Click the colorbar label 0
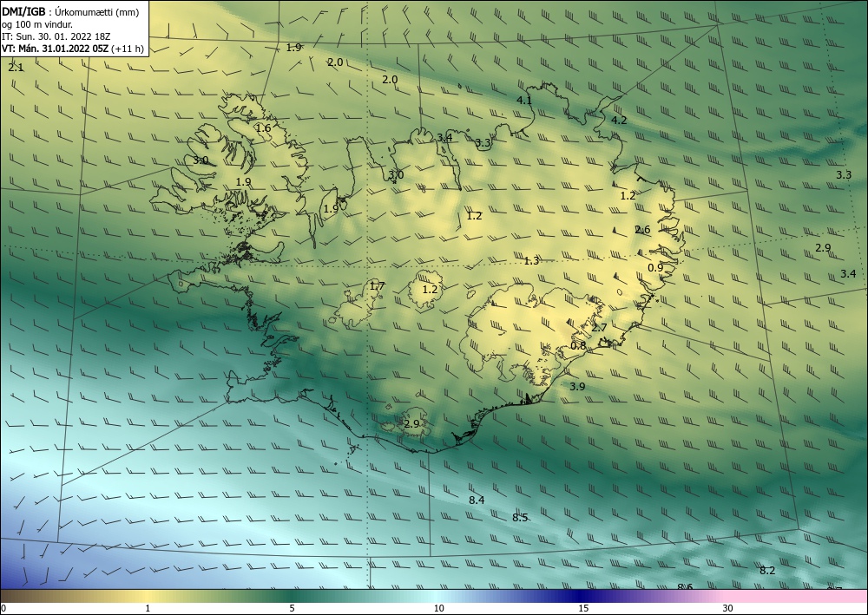The height and width of the screenshot is (615, 868). pos(3,609)
